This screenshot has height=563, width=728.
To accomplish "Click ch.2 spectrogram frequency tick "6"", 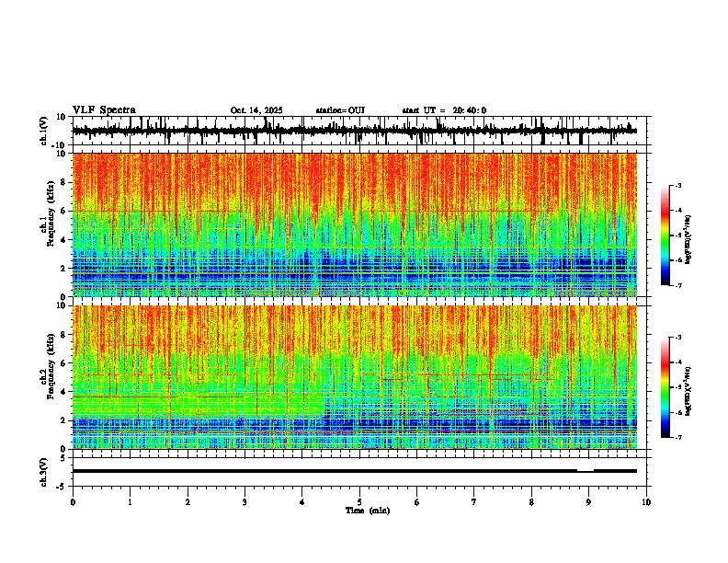I will coord(63,363).
